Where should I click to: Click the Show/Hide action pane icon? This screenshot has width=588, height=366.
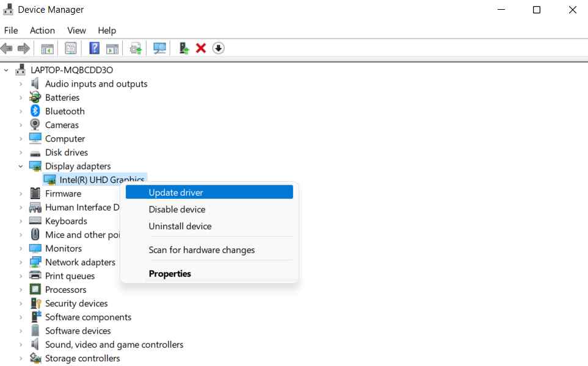pyautogui.click(x=112, y=49)
